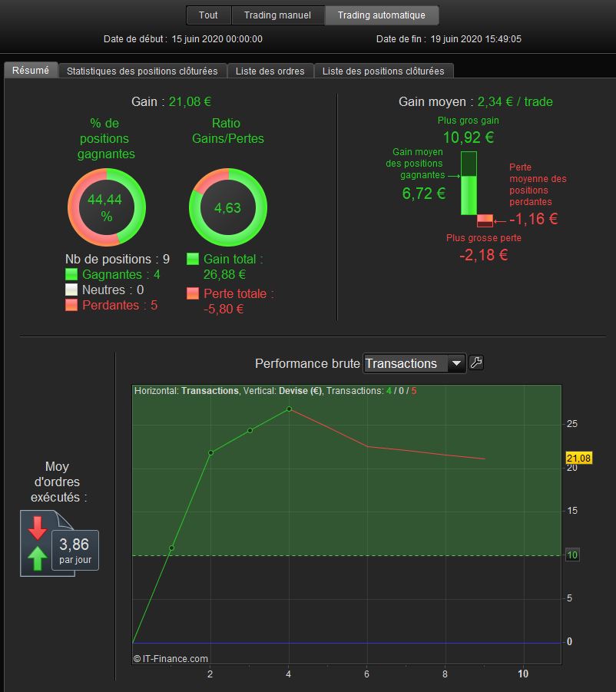Switch to Statistiques des positions clôturées tab
The height and width of the screenshot is (692, 616).
pyautogui.click(x=142, y=71)
